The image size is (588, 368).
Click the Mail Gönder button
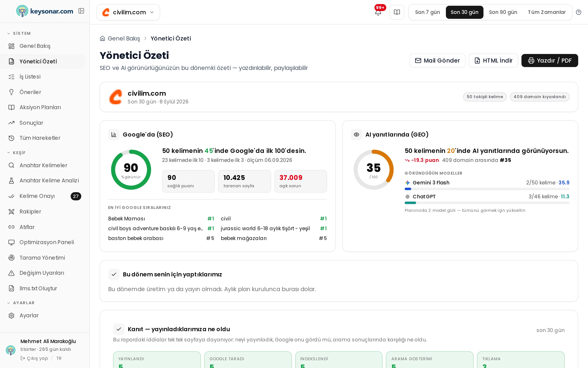tap(437, 60)
